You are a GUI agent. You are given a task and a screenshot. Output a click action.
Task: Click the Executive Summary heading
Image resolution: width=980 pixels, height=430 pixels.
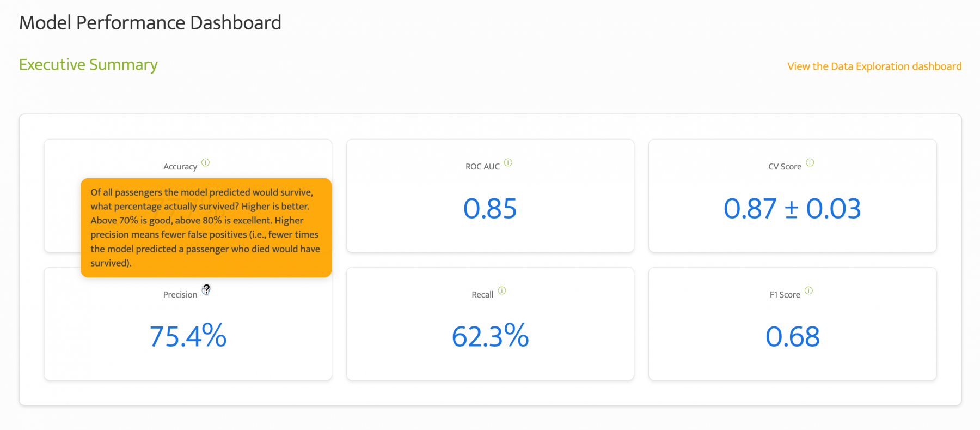point(88,65)
